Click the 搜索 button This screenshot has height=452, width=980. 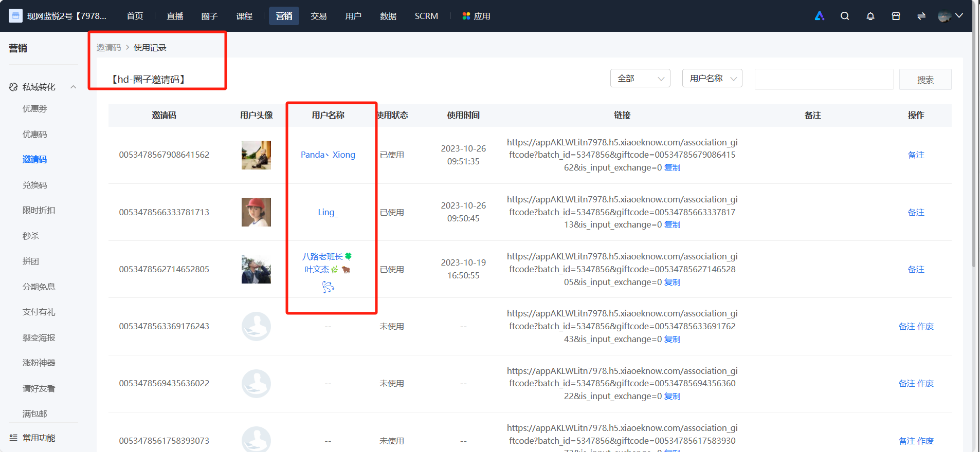tap(925, 80)
